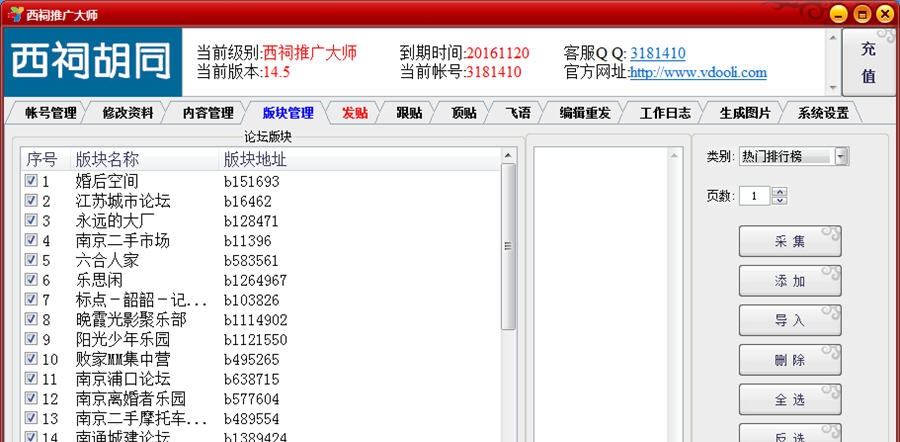Image resolution: width=900 pixels, height=442 pixels.
Task: Select the 版块管理 tab
Action: pyautogui.click(x=288, y=113)
